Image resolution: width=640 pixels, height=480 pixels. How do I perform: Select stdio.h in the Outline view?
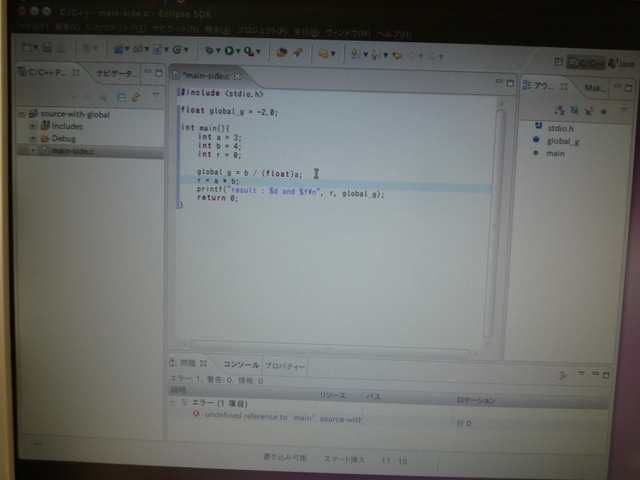pyautogui.click(x=560, y=129)
